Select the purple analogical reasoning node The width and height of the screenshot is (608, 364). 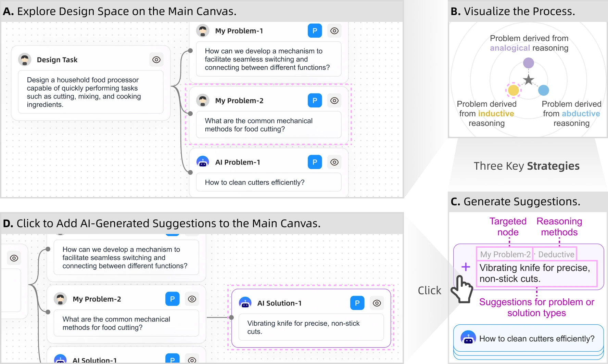529,63
